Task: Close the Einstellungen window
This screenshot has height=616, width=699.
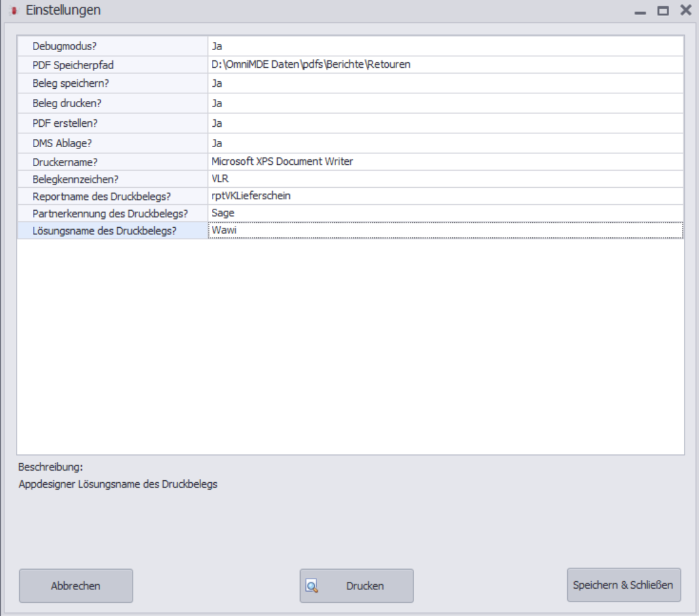Action: point(686,10)
